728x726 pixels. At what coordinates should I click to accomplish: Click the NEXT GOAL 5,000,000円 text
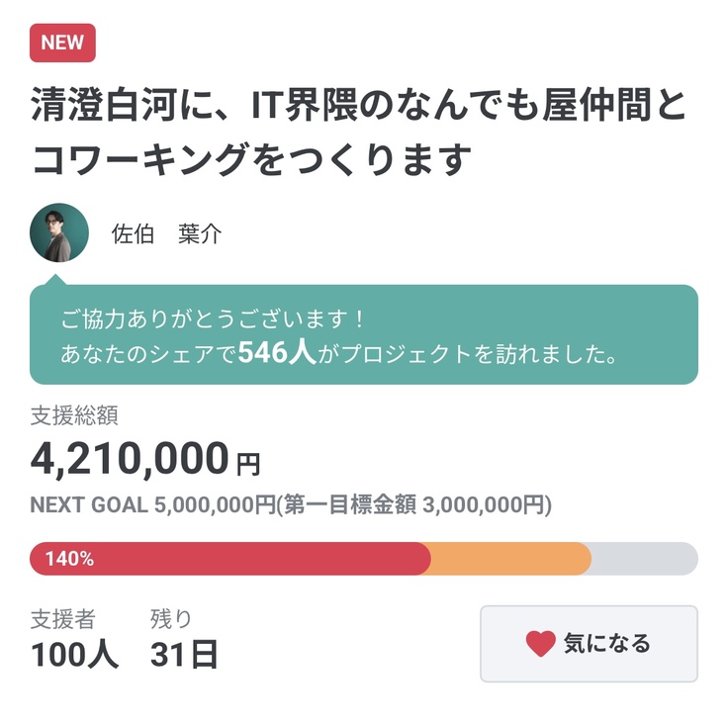153,504
